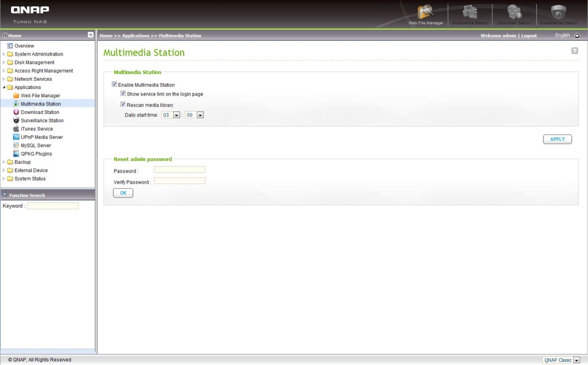The image size is (588, 365).
Task: Click the MySQL Server icon
Action: pyautogui.click(x=16, y=145)
